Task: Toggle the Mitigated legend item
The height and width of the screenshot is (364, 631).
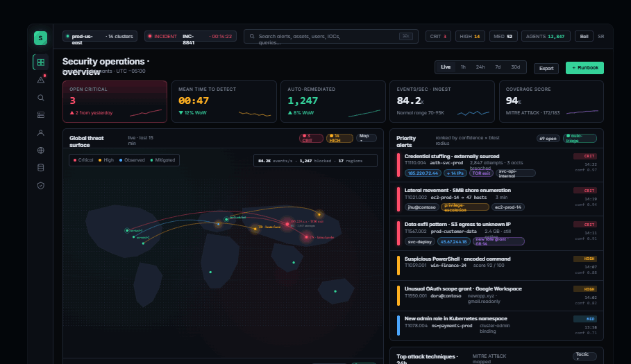Action: pyautogui.click(x=163, y=160)
